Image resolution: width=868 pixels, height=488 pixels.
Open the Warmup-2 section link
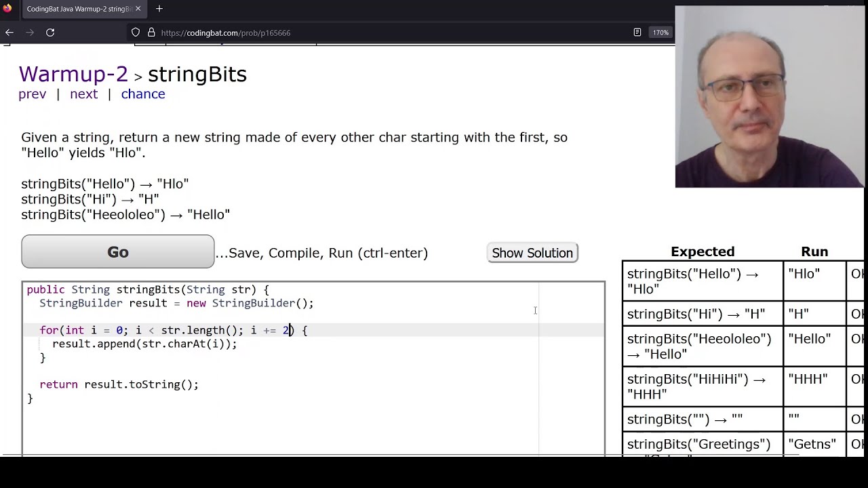tap(73, 74)
